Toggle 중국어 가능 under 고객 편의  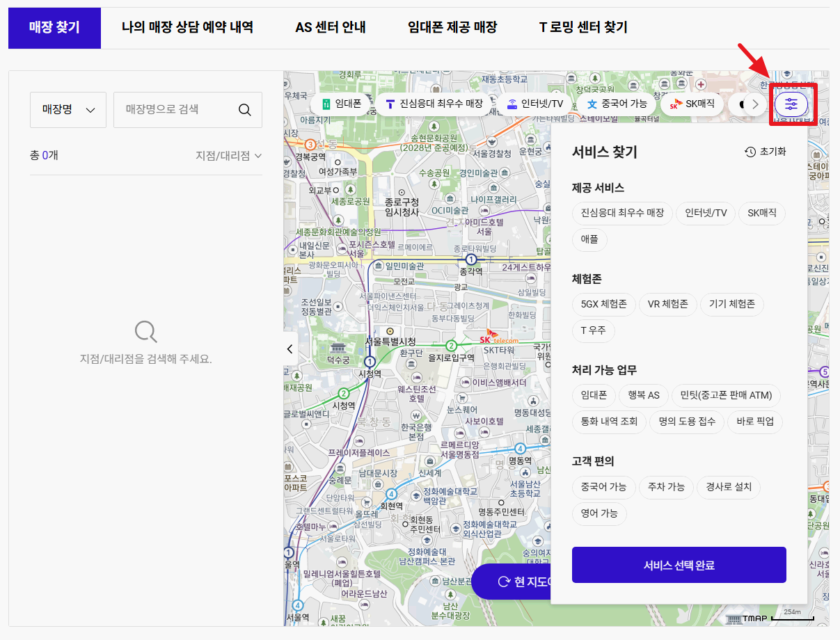tap(603, 487)
